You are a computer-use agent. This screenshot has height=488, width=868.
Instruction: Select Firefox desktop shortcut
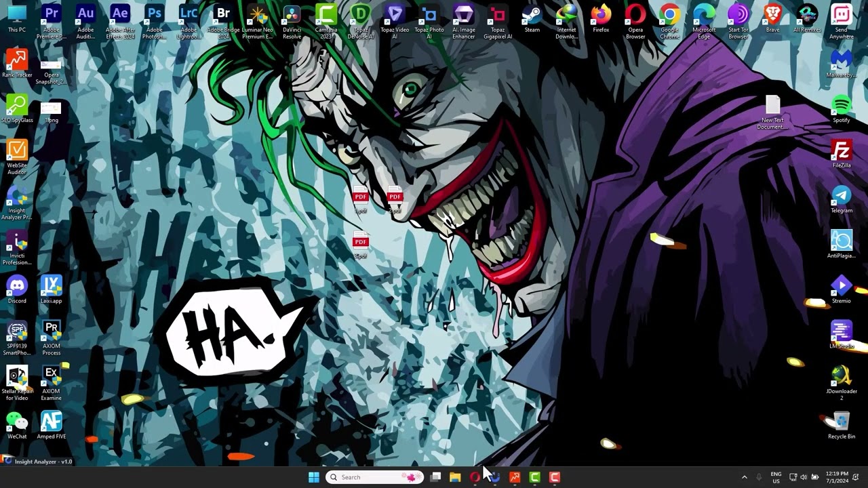(x=601, y=20)
